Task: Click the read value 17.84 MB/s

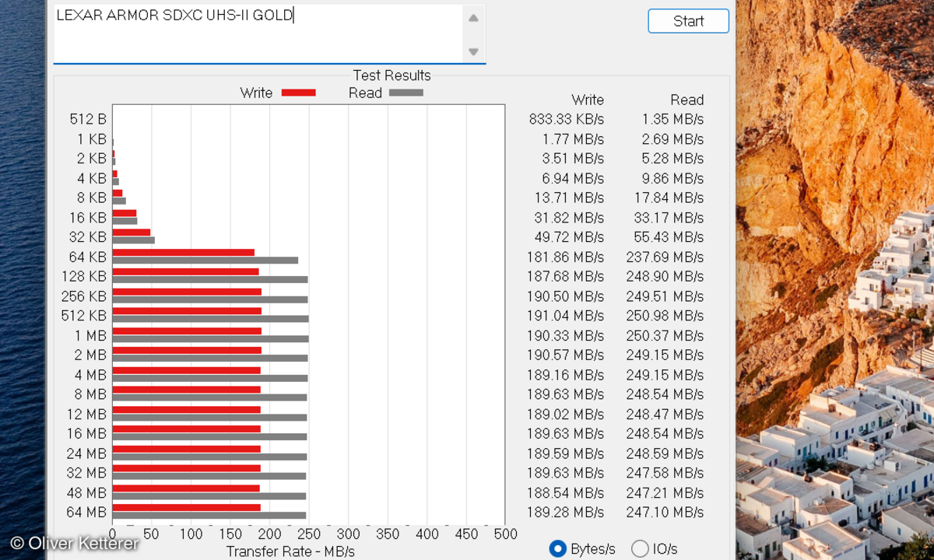Action: (x=669, y=198)
